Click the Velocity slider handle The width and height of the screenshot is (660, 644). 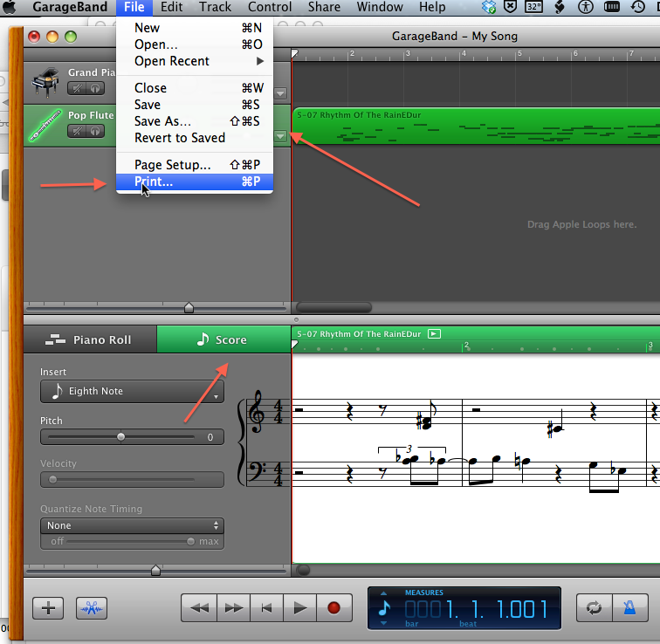[x=52, y=480]
